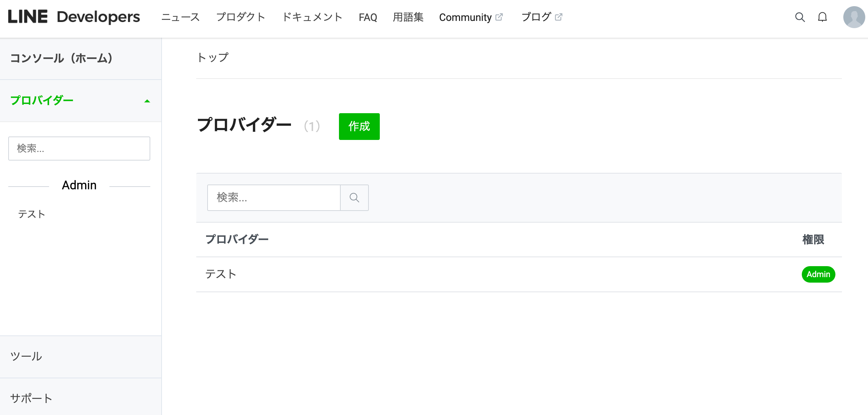Open the ドキュメント menu item
Viewport: 868px width, 415px height.
tap(313, 16)
